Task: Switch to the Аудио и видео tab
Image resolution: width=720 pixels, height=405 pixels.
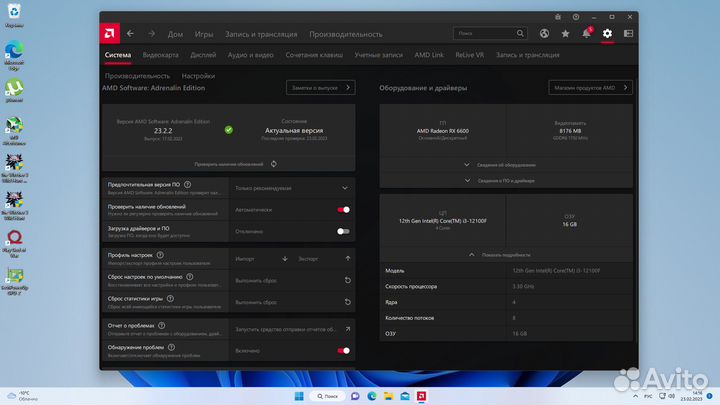Action: point(251,55)
